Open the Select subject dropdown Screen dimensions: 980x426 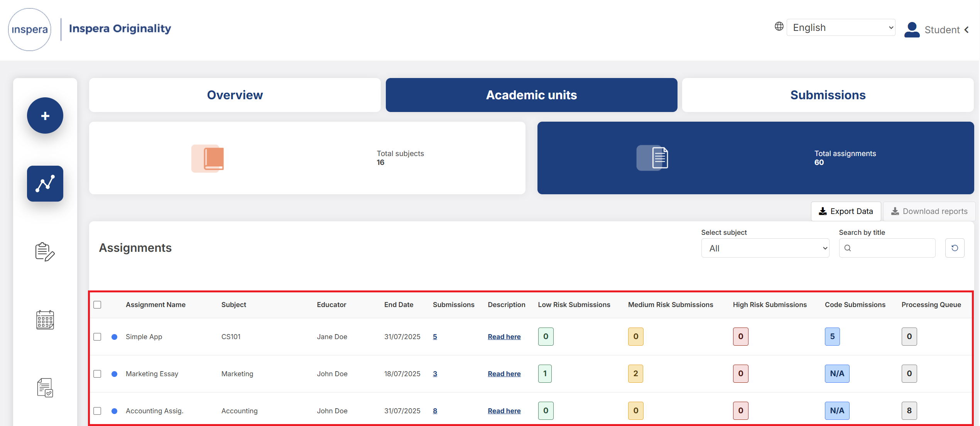pos(765,248)
